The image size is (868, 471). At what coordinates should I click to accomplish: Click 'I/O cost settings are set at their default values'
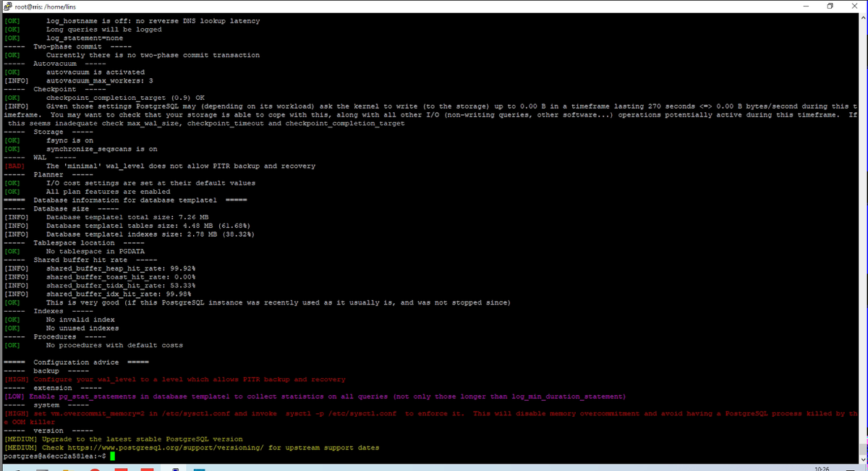point(150,183)
